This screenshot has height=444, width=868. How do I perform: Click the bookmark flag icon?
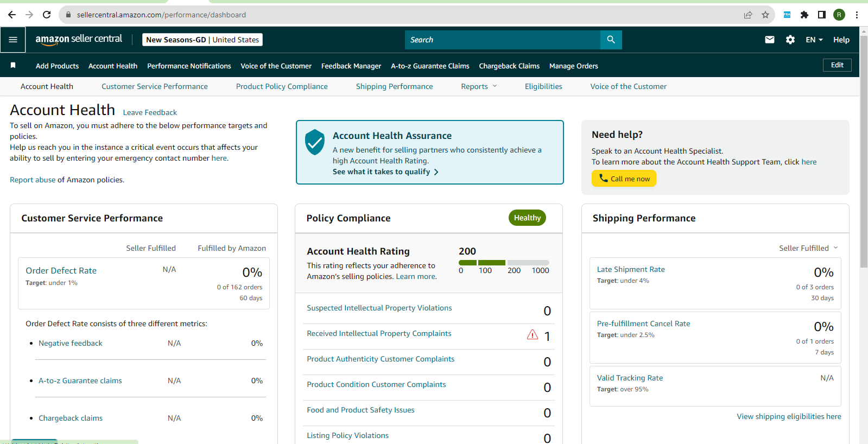pyautogui.click(x=13, y=66)
